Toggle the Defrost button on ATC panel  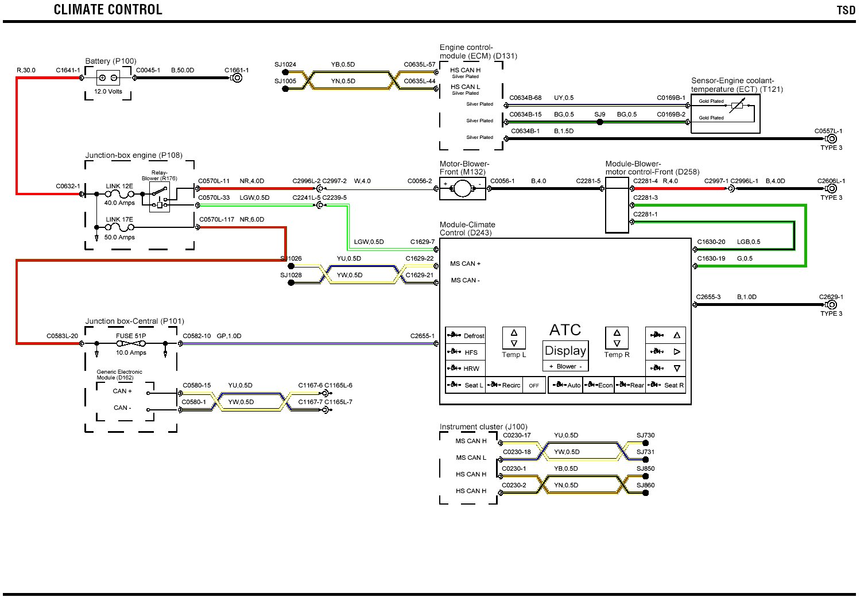[x=466, y=335]
